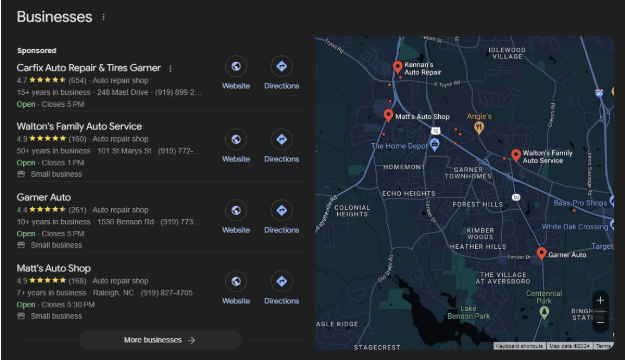625x360 pixels.
Task: Get directions to Garner Auto
Action: coord(281,210)
